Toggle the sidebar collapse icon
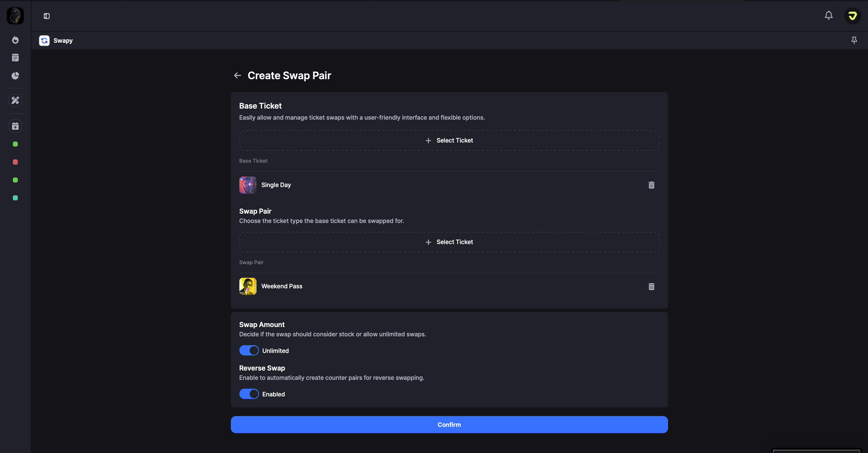This screenshot has height=453, width=868. (x=46, y=16)
